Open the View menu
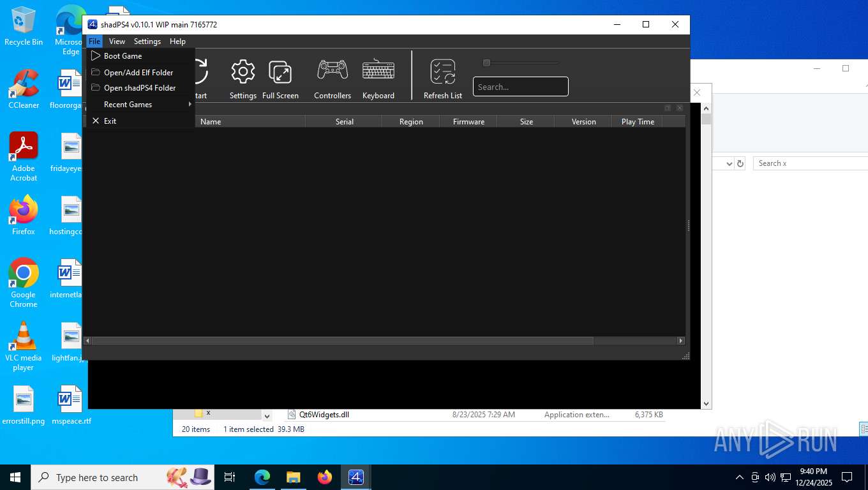868x490 pixels. (x=117, y=41)
